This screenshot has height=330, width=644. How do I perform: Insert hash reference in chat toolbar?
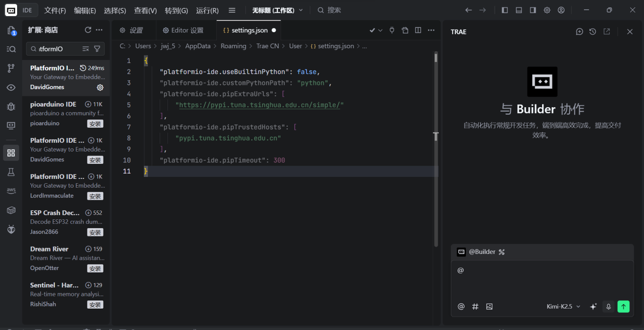[x=475, y=306]
